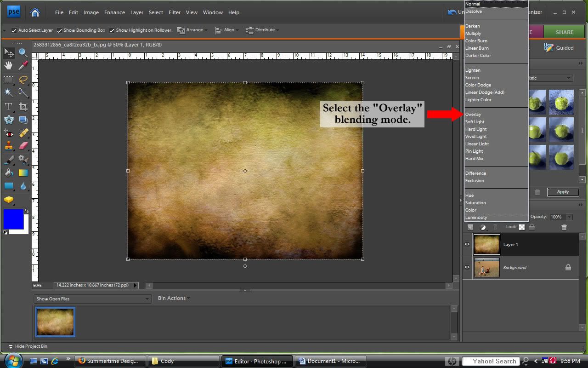This screenshot has width=588, height=368.
Task: Toggle Lock transparent pixels checker icon
Action: point(522,227)
